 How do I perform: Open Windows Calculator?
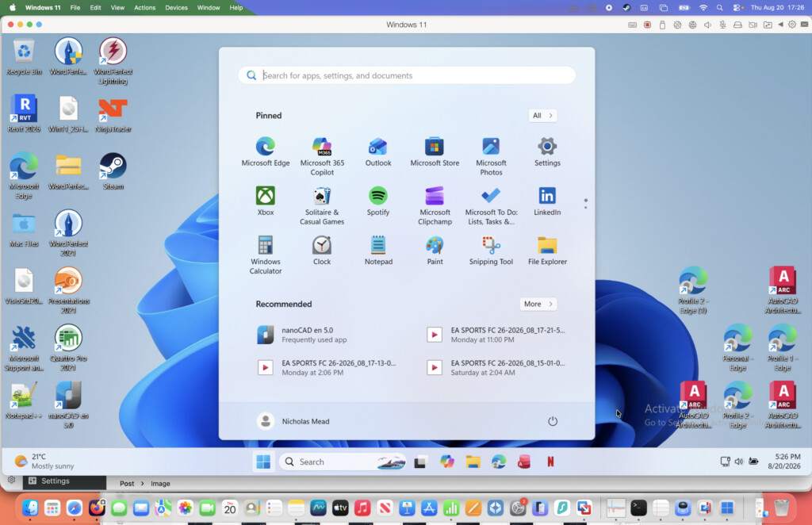tap(266, 255)
